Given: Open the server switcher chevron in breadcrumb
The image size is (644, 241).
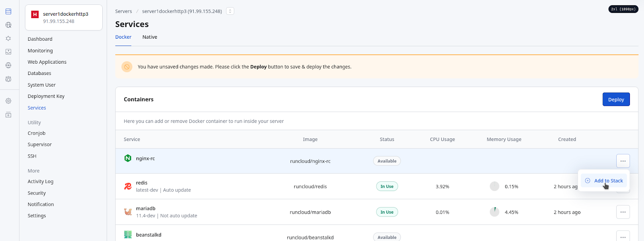Looking at the screenshot, I should [230, 11].
